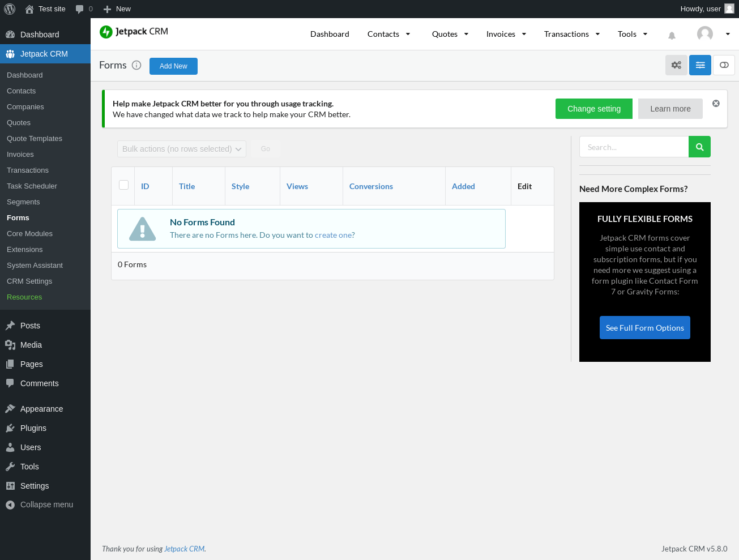Focus the forms Search field
This screenshot has height=560, width=739.
634,147
